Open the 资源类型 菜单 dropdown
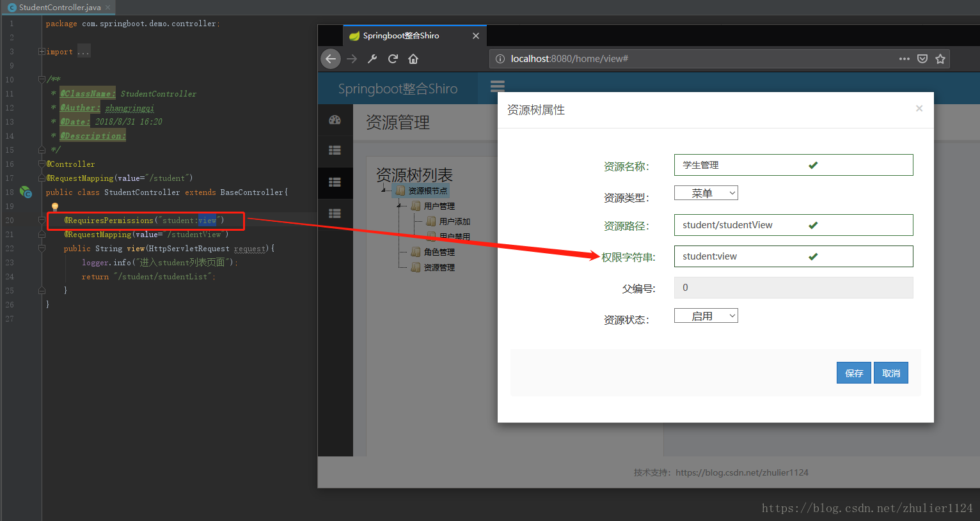Screen dimensions: 980x521 706,193
